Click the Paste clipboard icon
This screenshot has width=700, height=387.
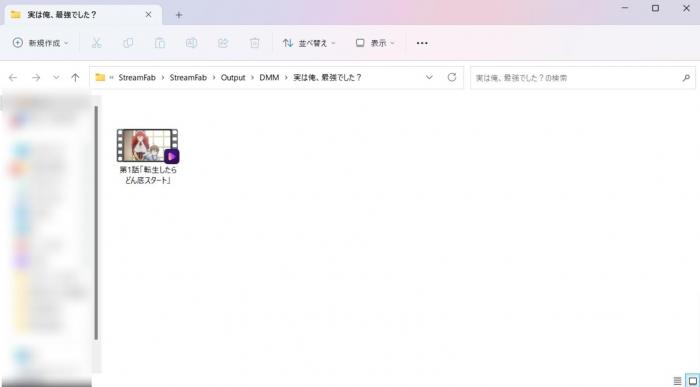tap(160, 43)
